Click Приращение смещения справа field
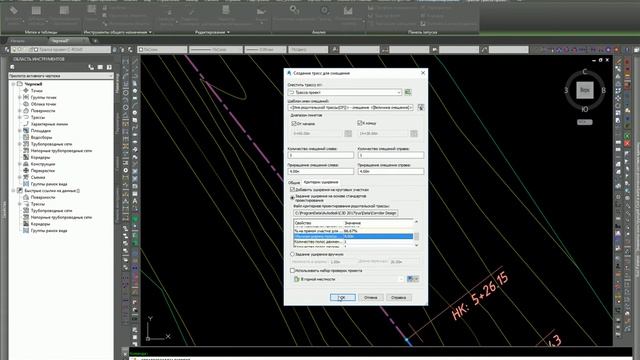 pos(391,171)
